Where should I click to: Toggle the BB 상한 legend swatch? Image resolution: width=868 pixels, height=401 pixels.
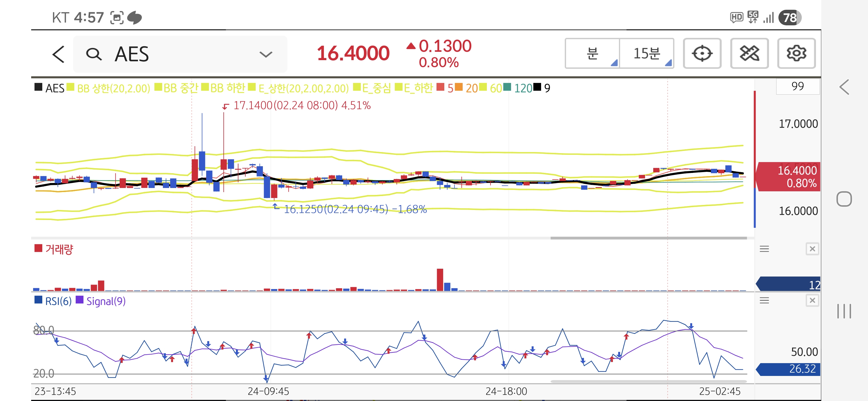point(70,87)
